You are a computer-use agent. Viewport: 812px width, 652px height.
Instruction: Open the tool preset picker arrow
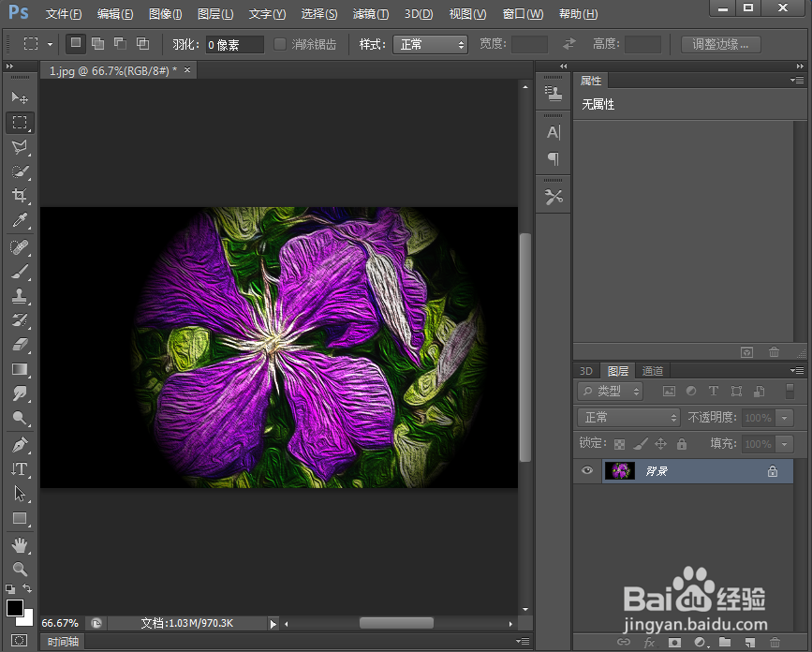50,44
